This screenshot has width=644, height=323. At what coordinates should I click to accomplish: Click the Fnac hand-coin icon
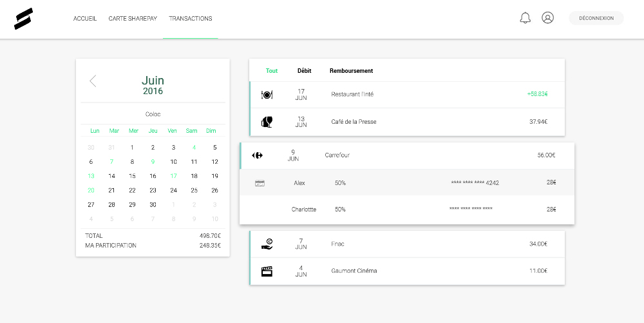click(267, 244)
